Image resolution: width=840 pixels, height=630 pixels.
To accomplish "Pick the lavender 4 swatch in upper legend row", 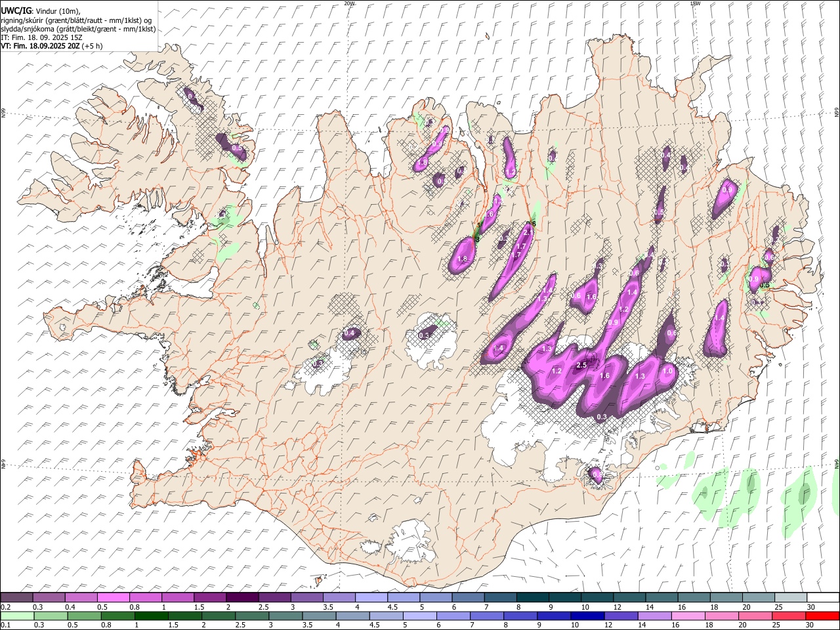I will [371, 597].
